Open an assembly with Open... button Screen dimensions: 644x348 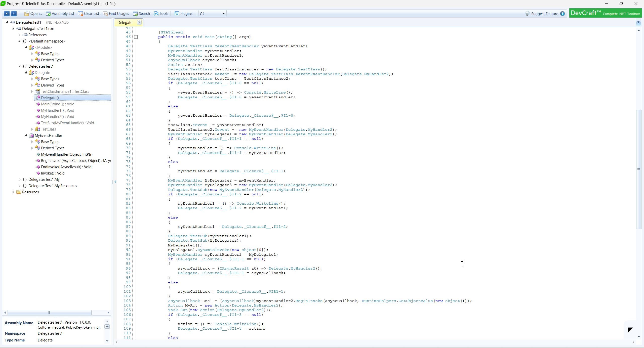[33, 14]
